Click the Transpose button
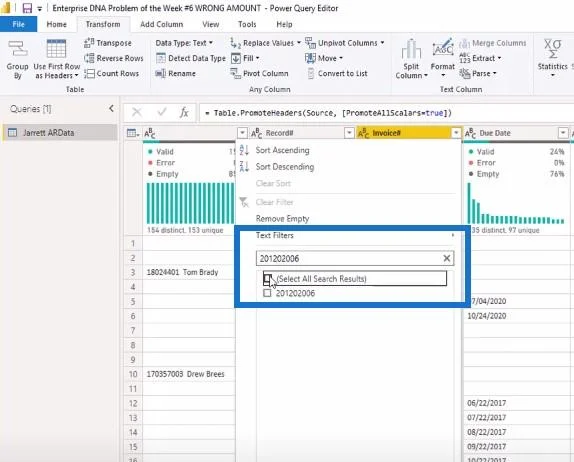The image size is (574, 462). [108, 43]
